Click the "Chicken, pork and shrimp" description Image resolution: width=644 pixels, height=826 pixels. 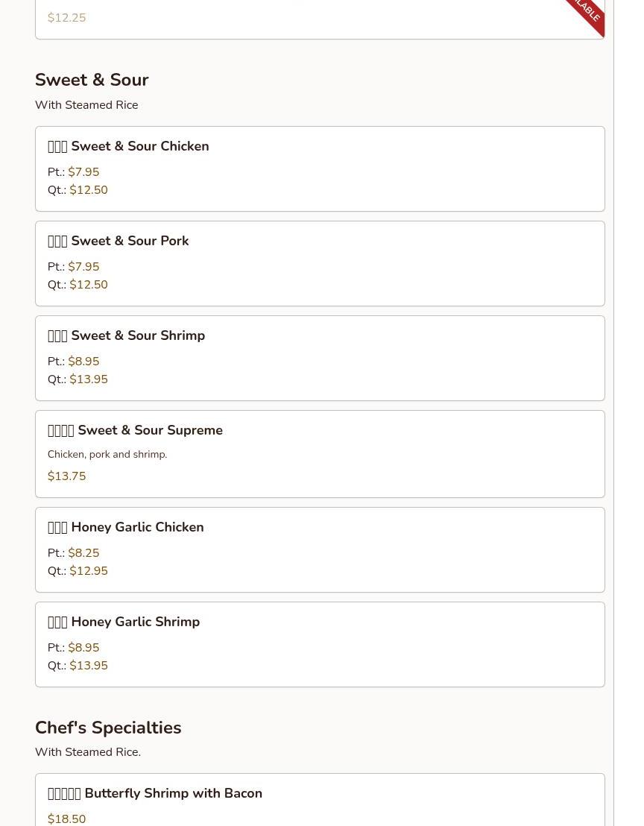(107, 455)
